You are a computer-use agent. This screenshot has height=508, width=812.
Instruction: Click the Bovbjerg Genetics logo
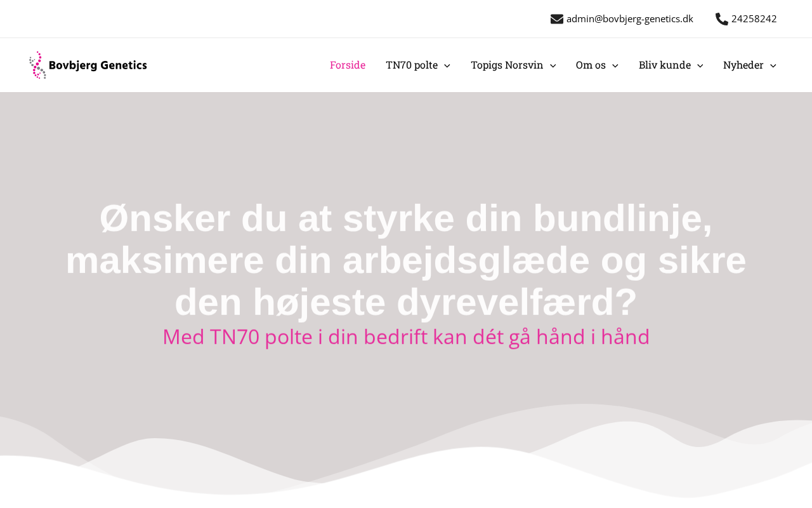(x=88, y=65)
